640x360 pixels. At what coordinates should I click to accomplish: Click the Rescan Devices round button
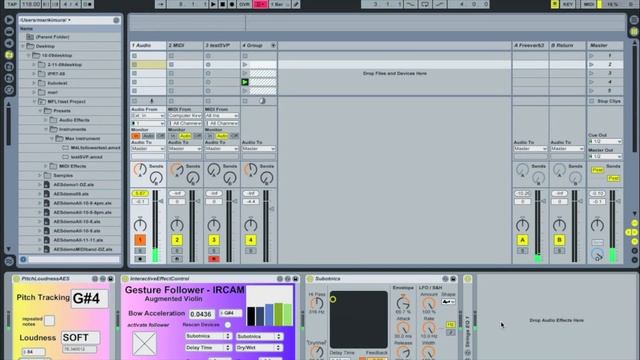point(228,325)
